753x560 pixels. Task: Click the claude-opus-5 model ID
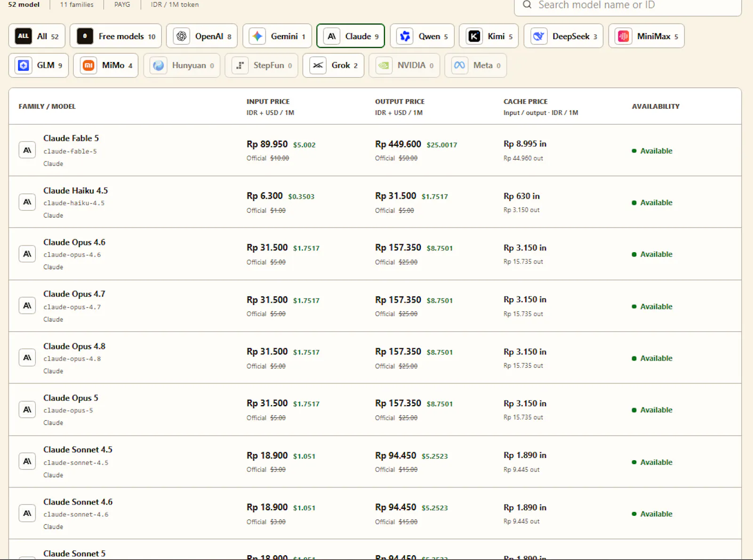(x=68, y=410)
